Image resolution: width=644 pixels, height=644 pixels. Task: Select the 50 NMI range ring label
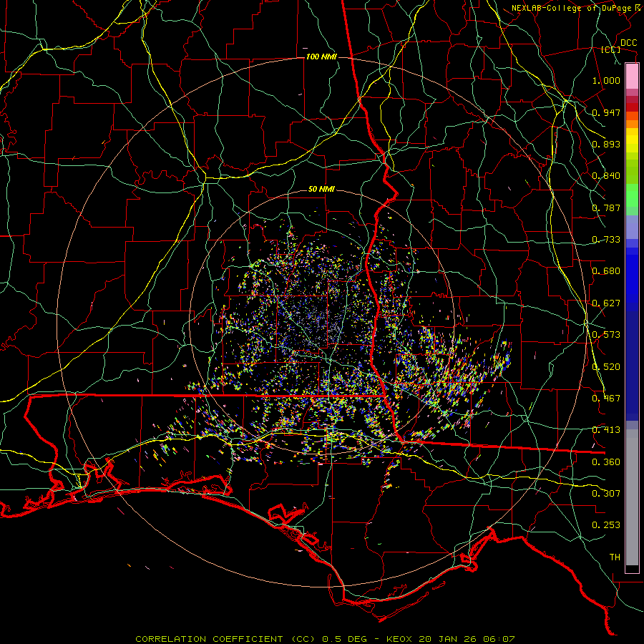pos(321,190)
